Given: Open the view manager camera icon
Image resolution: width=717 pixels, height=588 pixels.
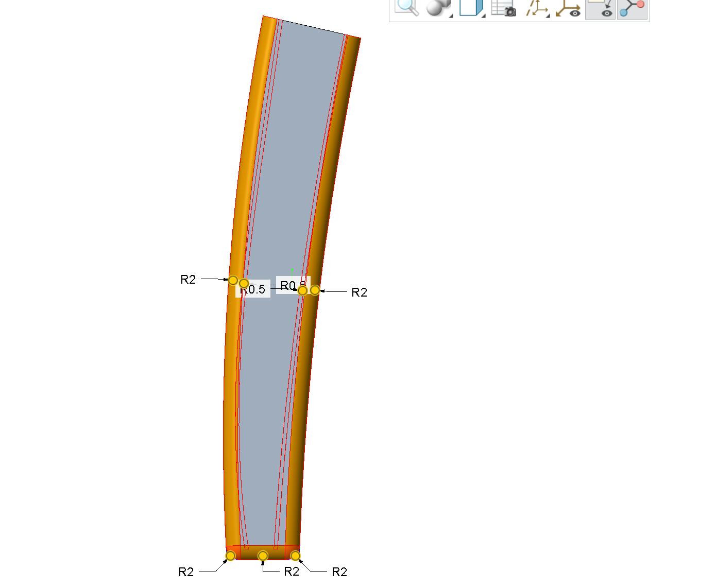Looking at the screenshot, I should [504, 8].
